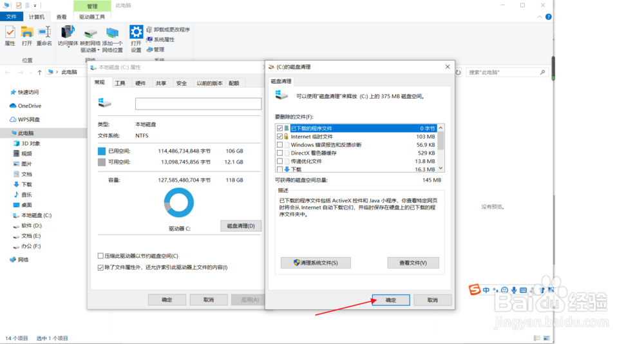644x344 pixels.
Task: Select 办公 (F:) drive in sidebar
Action: point(27,246)
